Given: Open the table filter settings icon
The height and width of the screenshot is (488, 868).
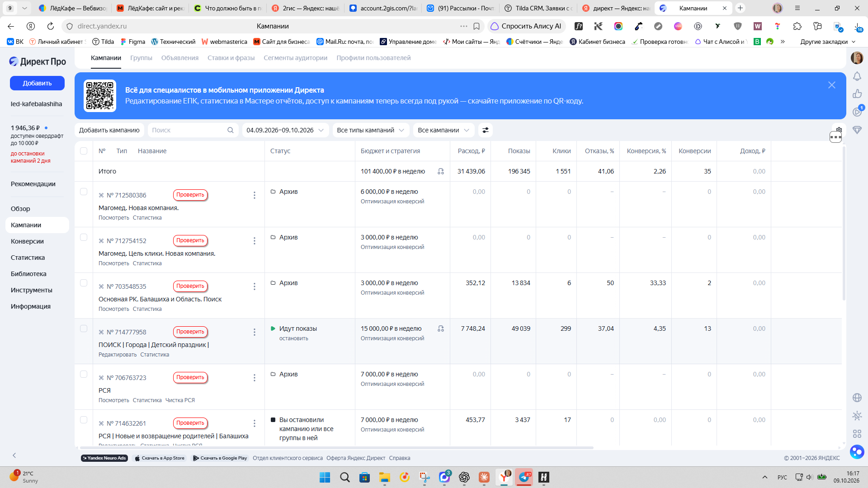Looking at the screenshot, I should [486, 130].
